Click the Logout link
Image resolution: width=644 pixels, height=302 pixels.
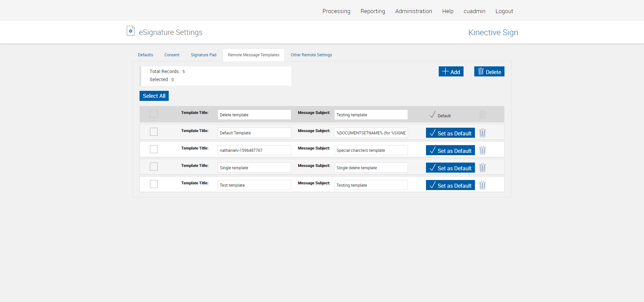pyautogui.click(x=504, y=11)
